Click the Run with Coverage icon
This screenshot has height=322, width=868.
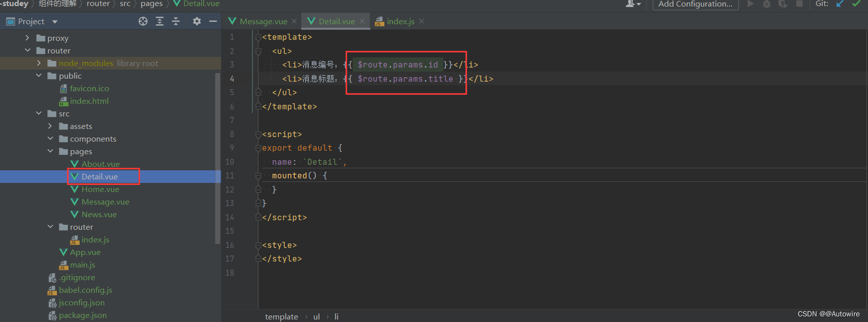pyautogui.click(x=783, y=4)
